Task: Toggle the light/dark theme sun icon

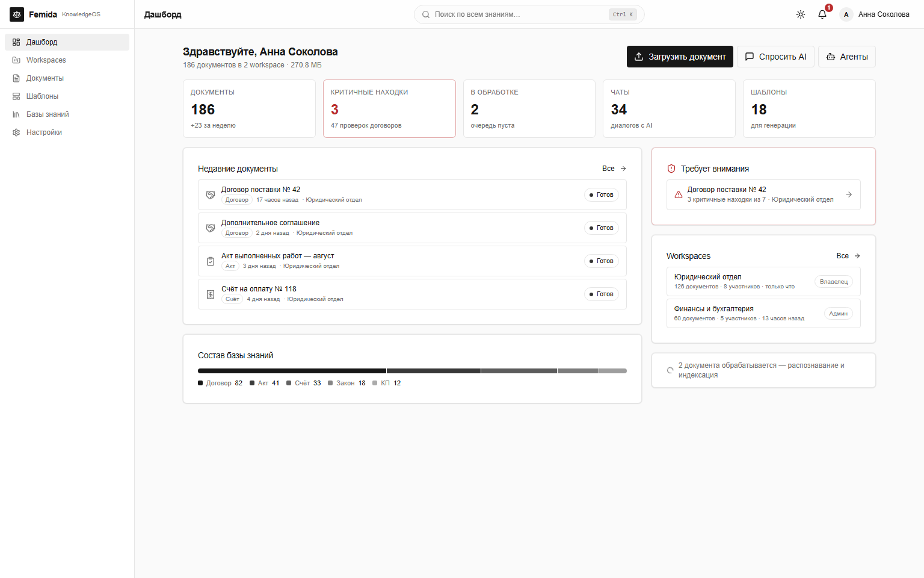Action: 801,14
